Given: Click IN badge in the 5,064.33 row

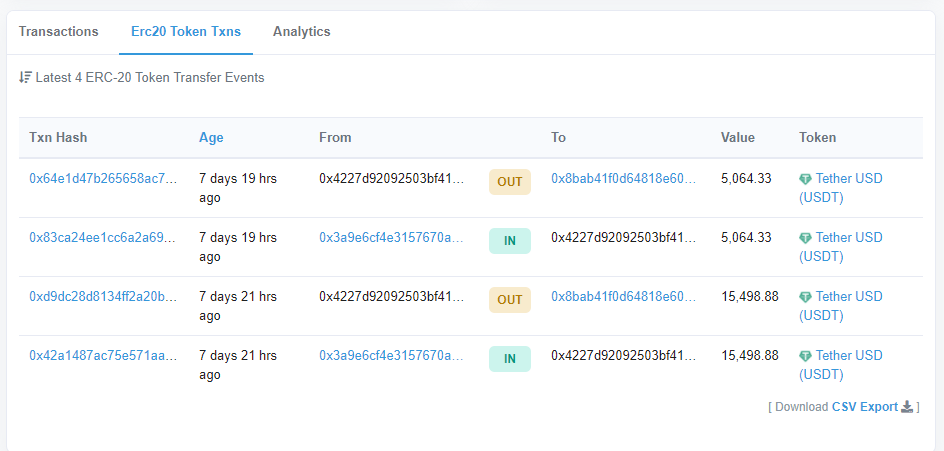Looking at the screenshot, I should pyautogui.click(x=509, y=241).
